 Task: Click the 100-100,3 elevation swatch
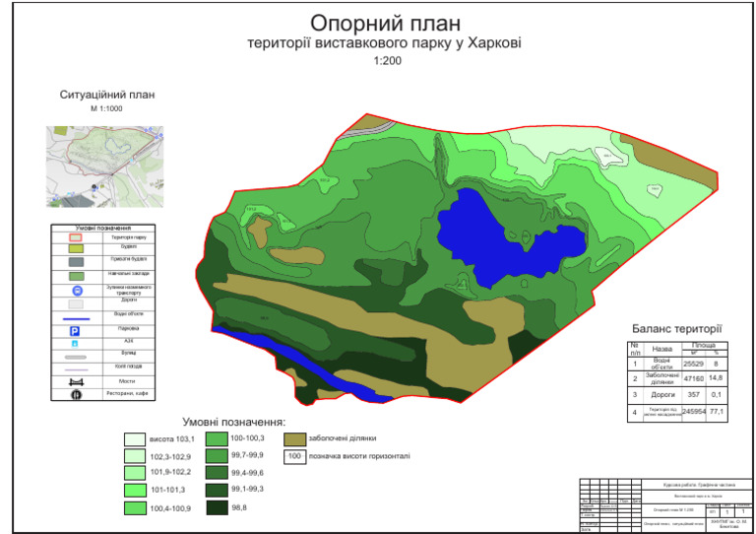(x=217, y=438)
